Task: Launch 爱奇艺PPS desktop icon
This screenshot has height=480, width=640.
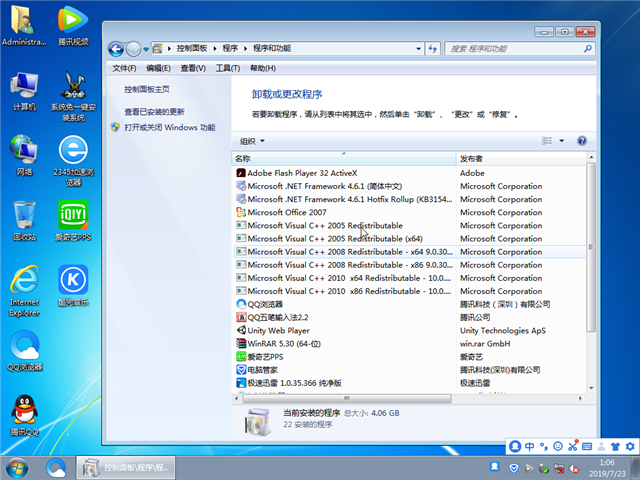Action: (73, 220)
